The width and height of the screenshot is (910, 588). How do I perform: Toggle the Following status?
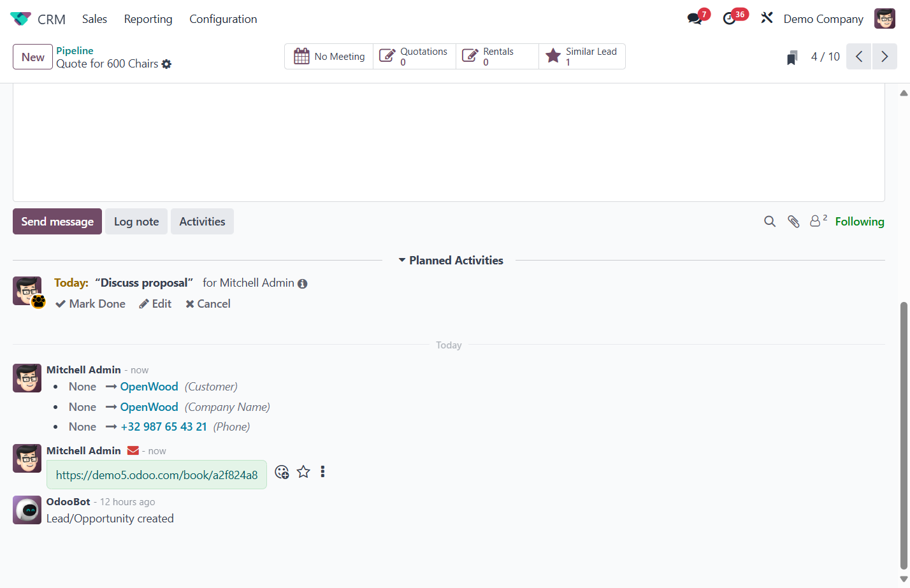click(860, 222)
